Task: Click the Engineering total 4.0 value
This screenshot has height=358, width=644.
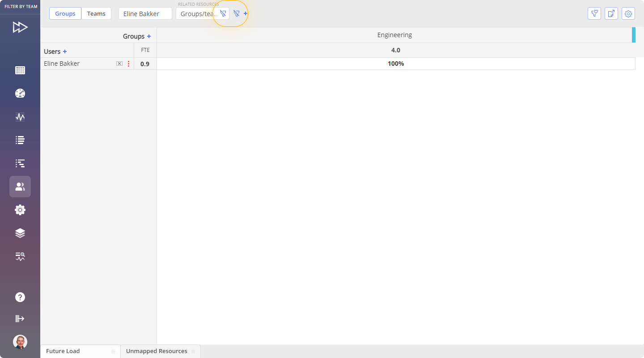Action: 396,50
